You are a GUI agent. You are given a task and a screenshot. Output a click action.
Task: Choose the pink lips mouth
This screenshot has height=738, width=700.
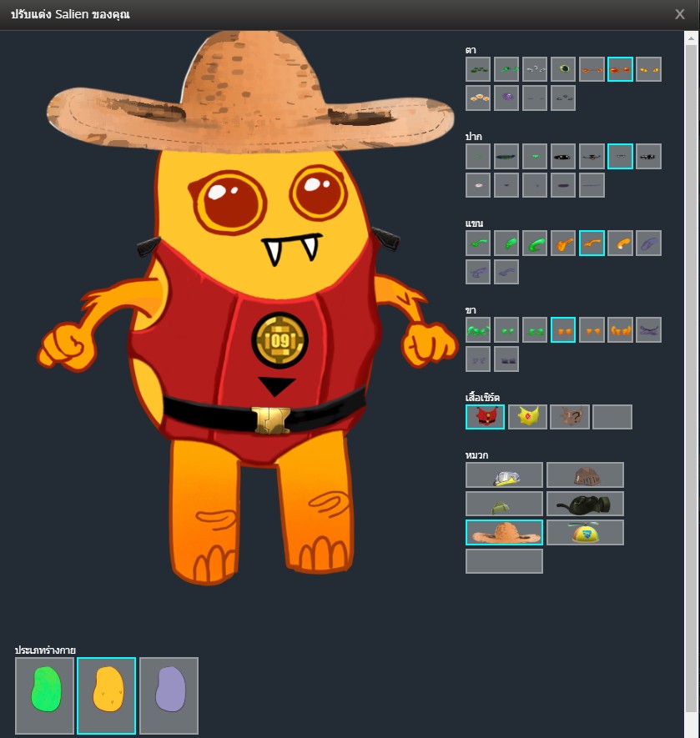click(478, 185)
